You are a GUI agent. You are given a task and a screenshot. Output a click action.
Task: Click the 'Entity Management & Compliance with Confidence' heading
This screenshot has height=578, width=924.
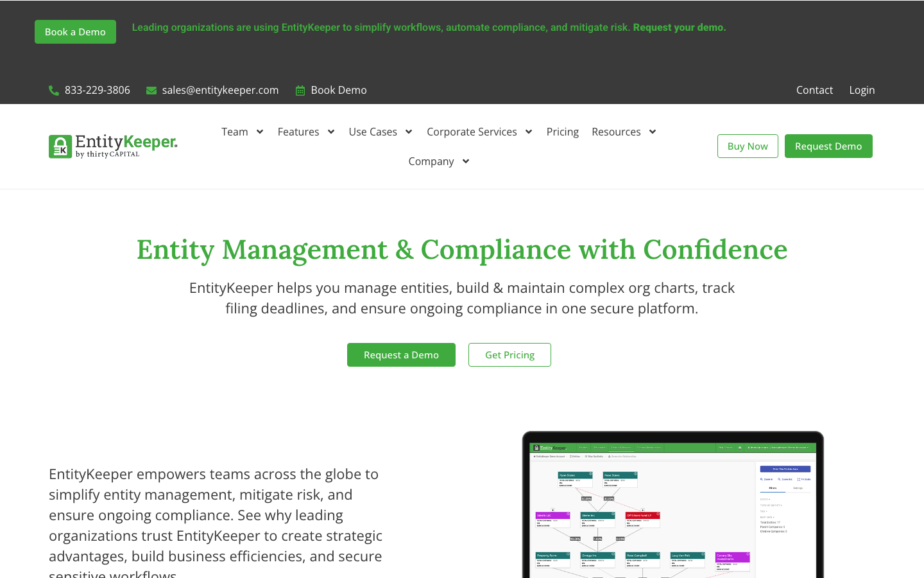tap(462, 250)
